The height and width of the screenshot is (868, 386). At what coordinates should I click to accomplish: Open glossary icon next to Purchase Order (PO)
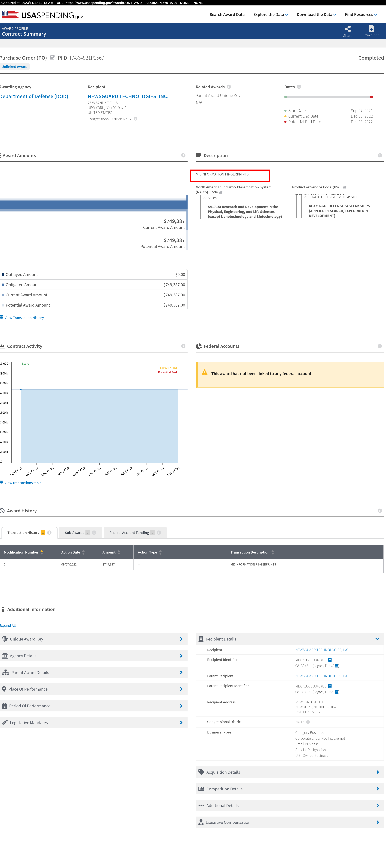52,57
